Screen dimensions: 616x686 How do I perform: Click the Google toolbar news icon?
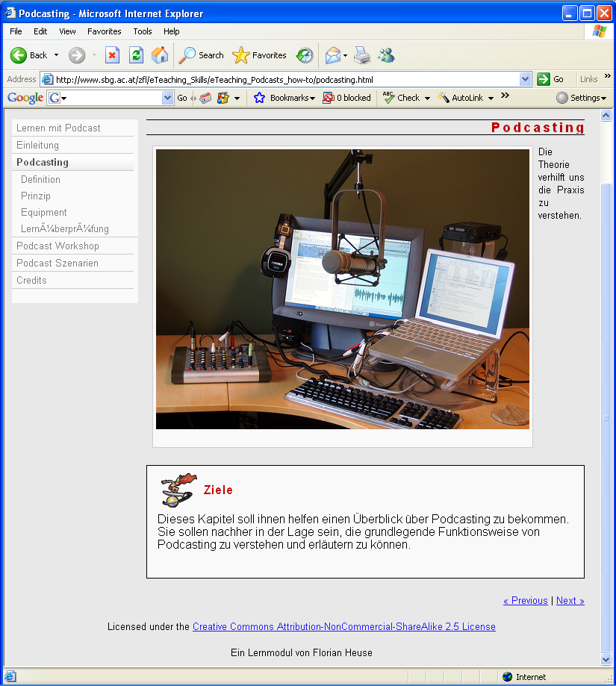coord(205,98)
